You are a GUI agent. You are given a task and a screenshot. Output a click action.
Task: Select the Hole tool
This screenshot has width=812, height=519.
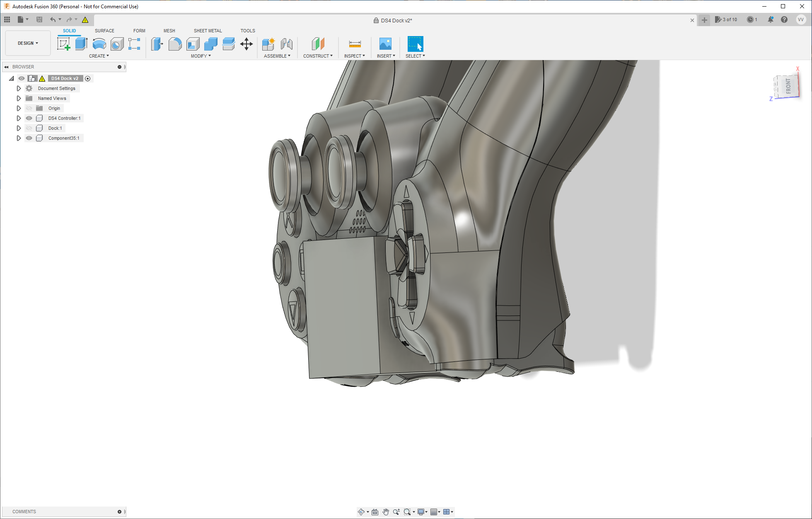pyautogui.click(x=117, y=44)
